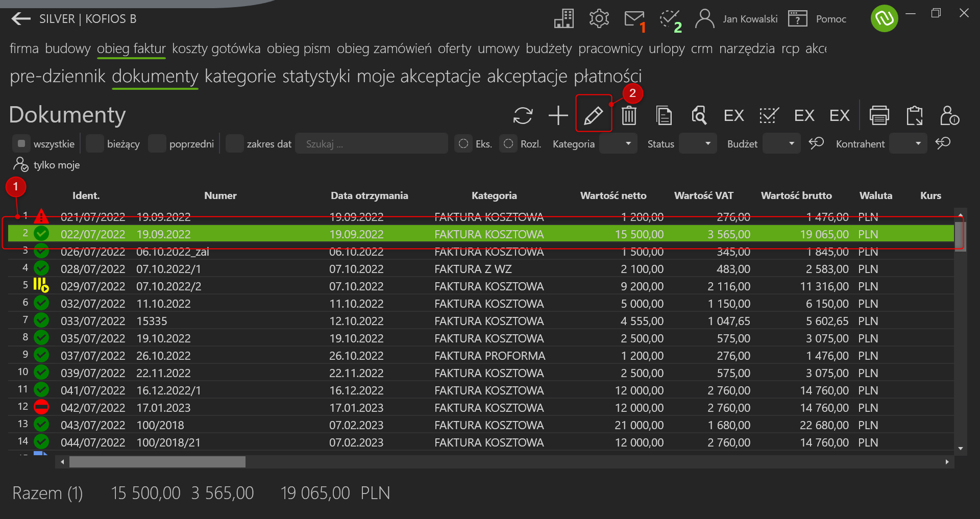The width and height of the screenshot is (980, 519).
Task: Open settings gear icon
Action: (599, 19)
